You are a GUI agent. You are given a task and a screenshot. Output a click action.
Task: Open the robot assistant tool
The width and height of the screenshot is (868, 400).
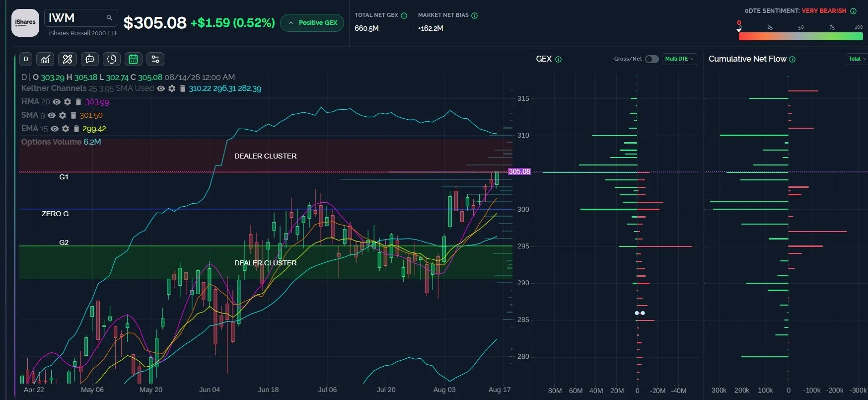click(90, 59)
